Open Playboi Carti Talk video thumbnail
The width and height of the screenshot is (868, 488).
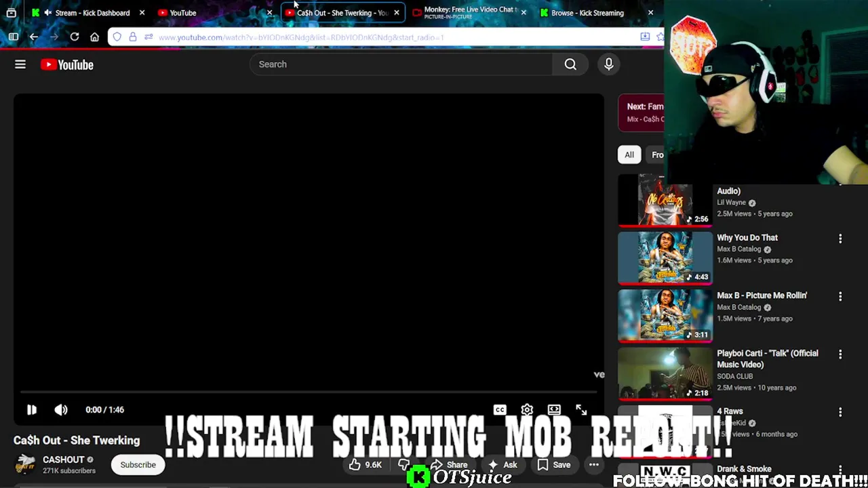pos(665,373)
